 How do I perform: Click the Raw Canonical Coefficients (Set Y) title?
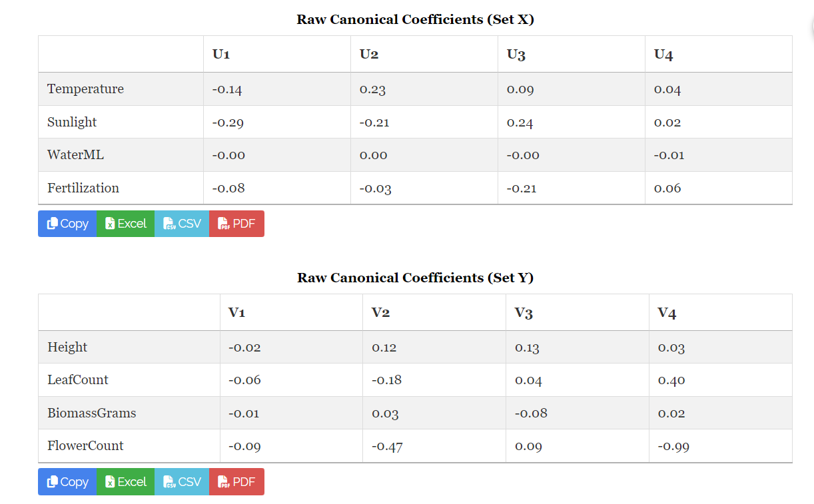[x=415, y=278]
